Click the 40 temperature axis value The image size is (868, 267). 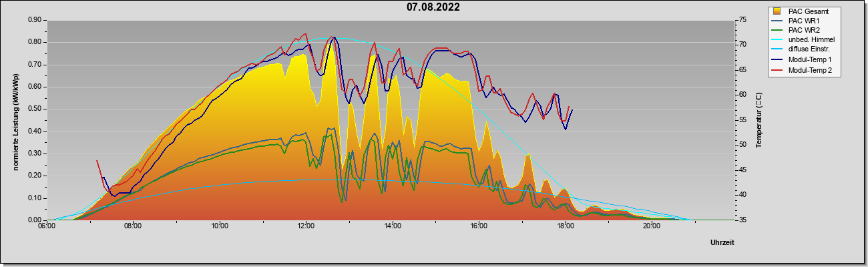tap(742, 195)
